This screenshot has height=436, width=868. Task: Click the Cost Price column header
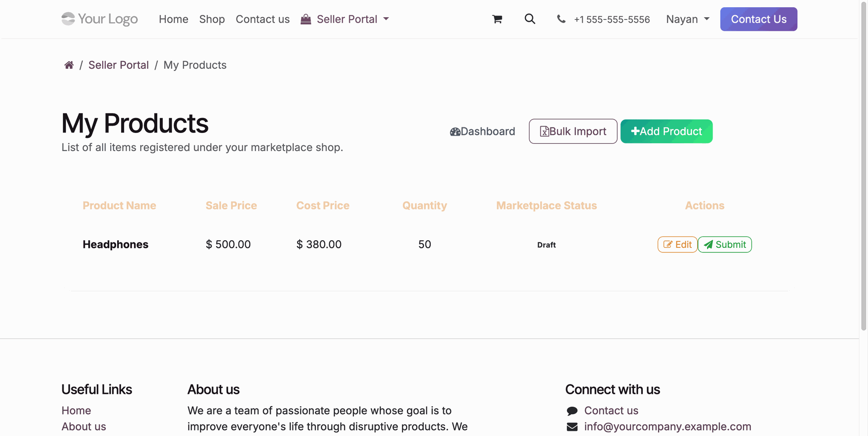tap(323, 206)
